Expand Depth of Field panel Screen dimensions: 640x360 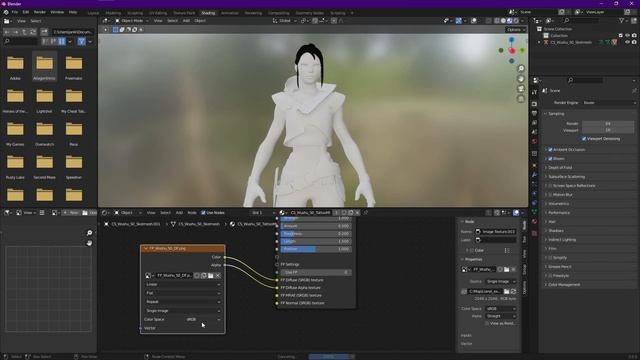pos(560,168)
